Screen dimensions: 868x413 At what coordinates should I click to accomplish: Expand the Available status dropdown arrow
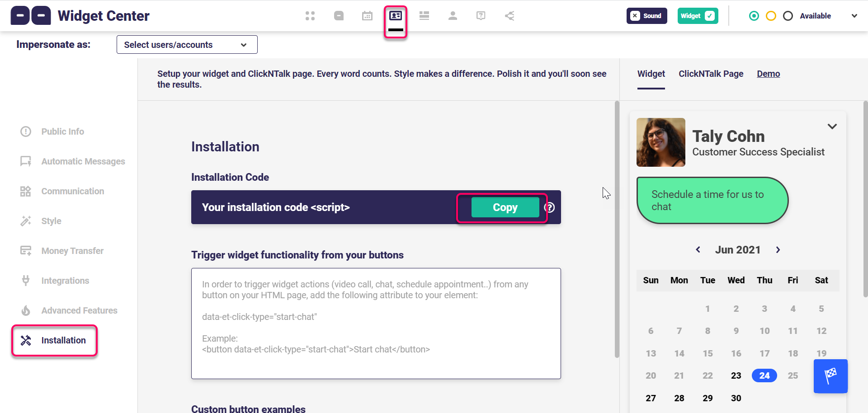click(854, 16)
